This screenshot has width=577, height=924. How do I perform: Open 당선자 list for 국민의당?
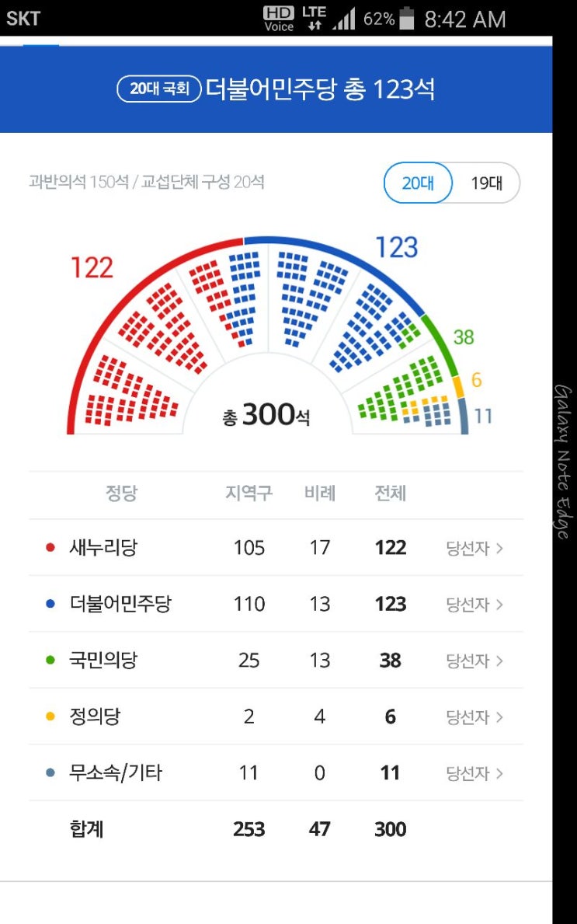coord(474,661)
